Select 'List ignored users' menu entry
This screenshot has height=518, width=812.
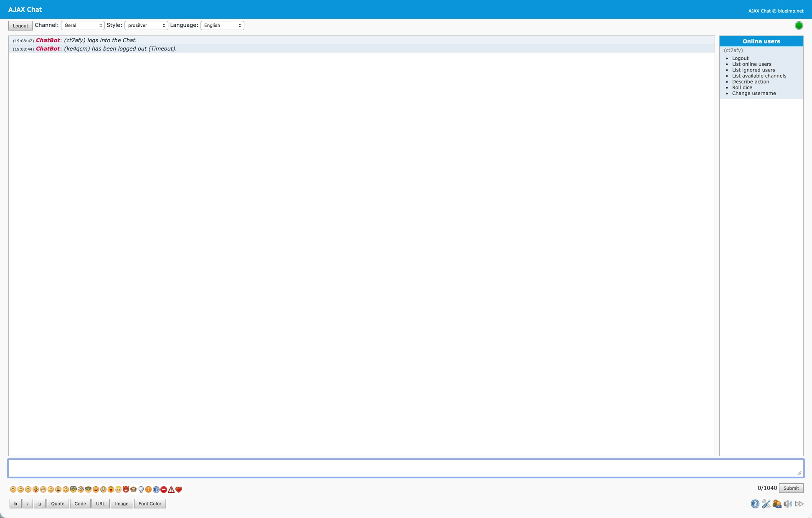[753, 70]
